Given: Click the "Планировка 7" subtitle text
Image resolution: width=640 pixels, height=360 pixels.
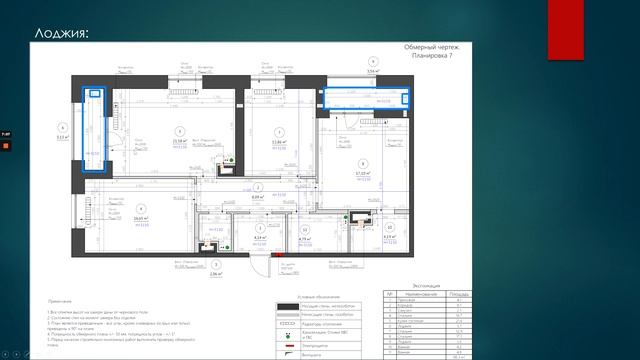Looking at the screenshot, I should pyautogui.click(x=432, y=56).
